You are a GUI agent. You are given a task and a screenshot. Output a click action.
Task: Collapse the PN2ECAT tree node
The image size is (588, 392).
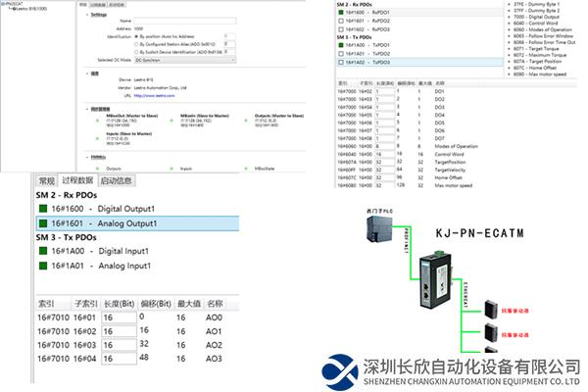[3, 4]
